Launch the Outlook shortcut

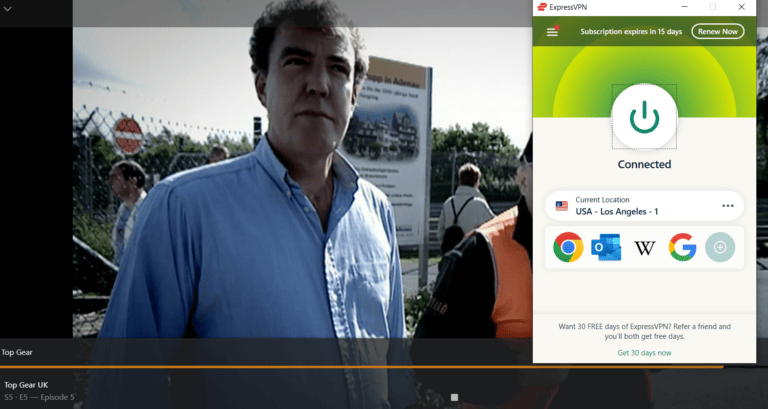pos(606,246)
